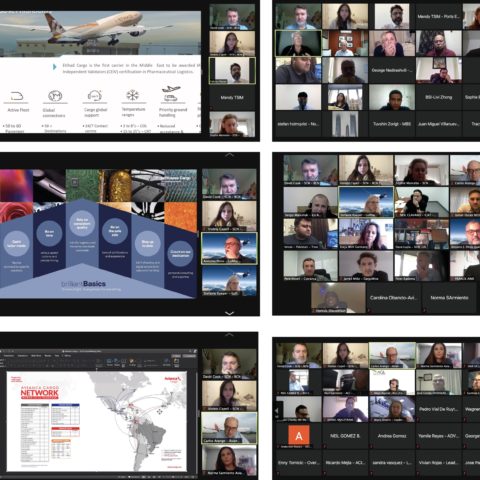This screenshot has height=480, width=480.
Task: Click the left page arrow in bottom gallery
Action: pyautogui.click(x=276, y=411)
